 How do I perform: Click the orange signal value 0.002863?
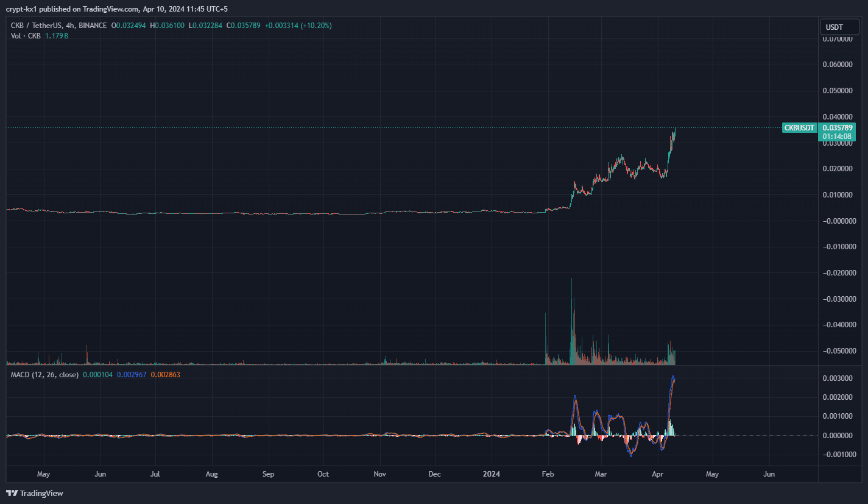click(x=166, y=375)
